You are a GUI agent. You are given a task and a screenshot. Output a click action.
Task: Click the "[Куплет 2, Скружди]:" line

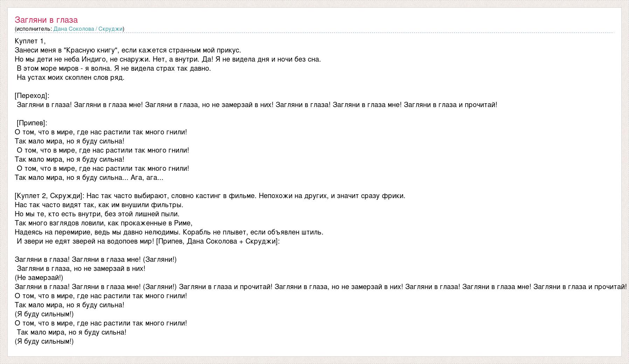[210, 196]
